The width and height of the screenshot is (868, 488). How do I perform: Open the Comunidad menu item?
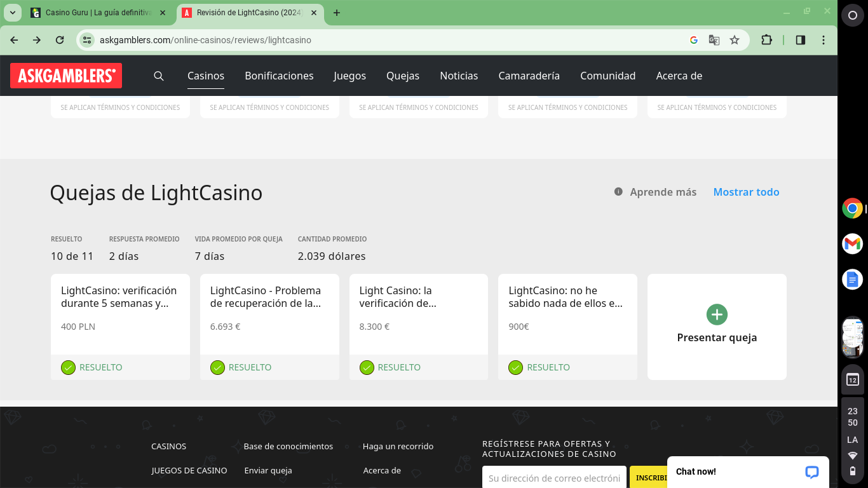[608, 76]
